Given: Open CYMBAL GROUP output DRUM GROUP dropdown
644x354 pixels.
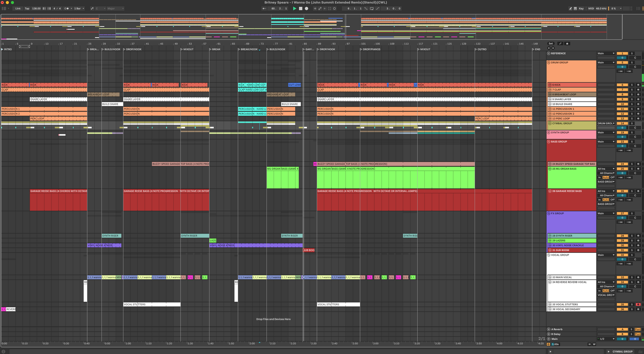Looking at the screenshot, I should pyautogui.click(x=606, y=123).
